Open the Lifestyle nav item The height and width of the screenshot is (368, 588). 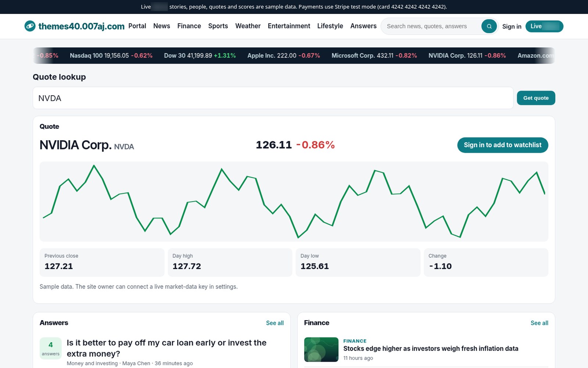click(x=330, y=26)
